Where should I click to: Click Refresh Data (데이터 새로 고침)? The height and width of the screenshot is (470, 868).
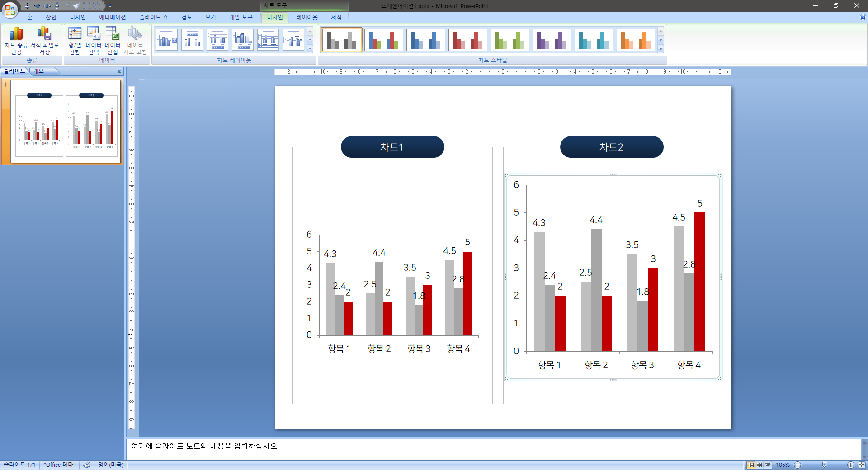(135, 40)
